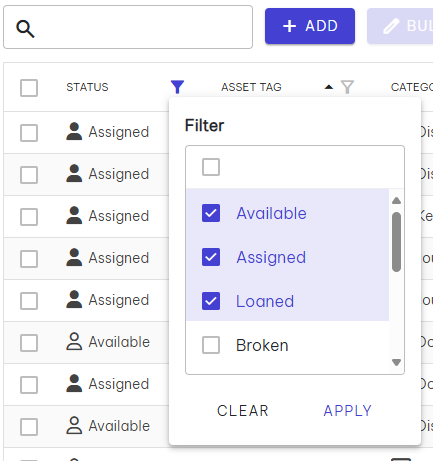The width and height of the screenshot is (433, 461).
Task: Open the Asset Tag column filter icon
Action: (347, 87)
